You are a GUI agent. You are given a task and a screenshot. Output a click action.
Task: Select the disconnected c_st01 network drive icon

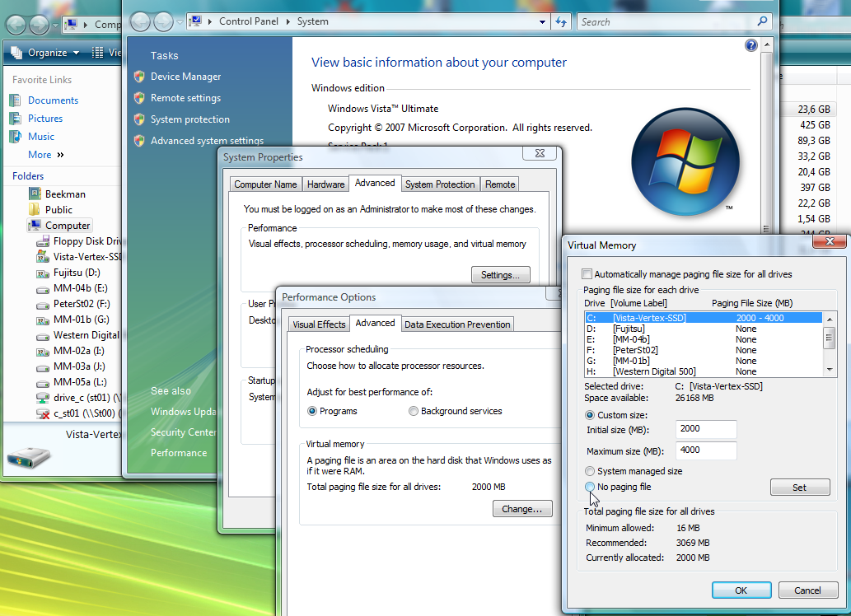pos(43,413)
